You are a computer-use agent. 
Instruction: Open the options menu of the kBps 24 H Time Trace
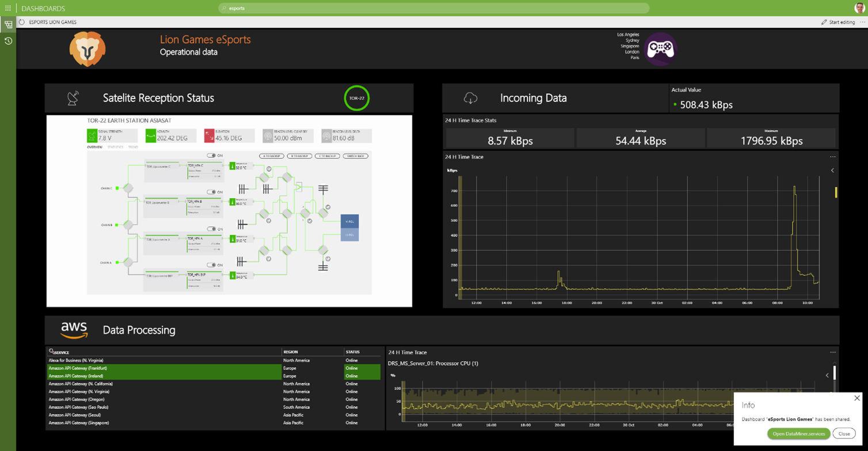(832, 157)
